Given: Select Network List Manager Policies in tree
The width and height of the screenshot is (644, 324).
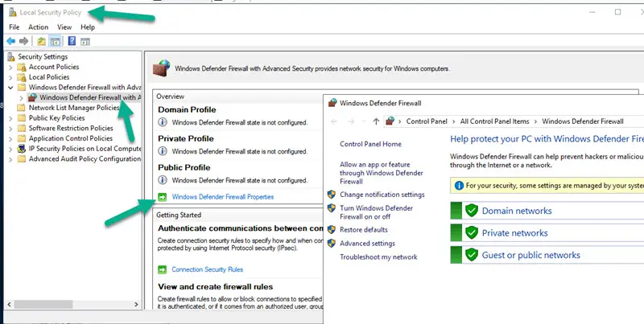Looking at the screenshot, I should [x=74, y=108].
